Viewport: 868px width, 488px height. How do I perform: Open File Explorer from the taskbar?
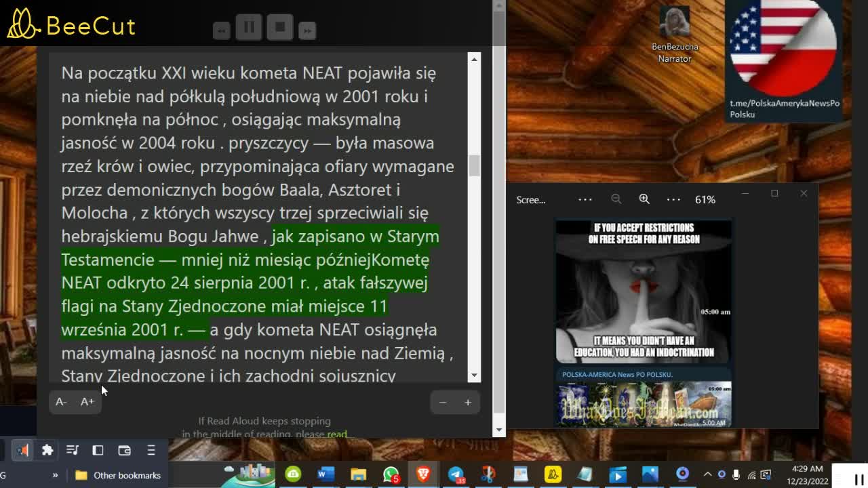tap(358, 474)
